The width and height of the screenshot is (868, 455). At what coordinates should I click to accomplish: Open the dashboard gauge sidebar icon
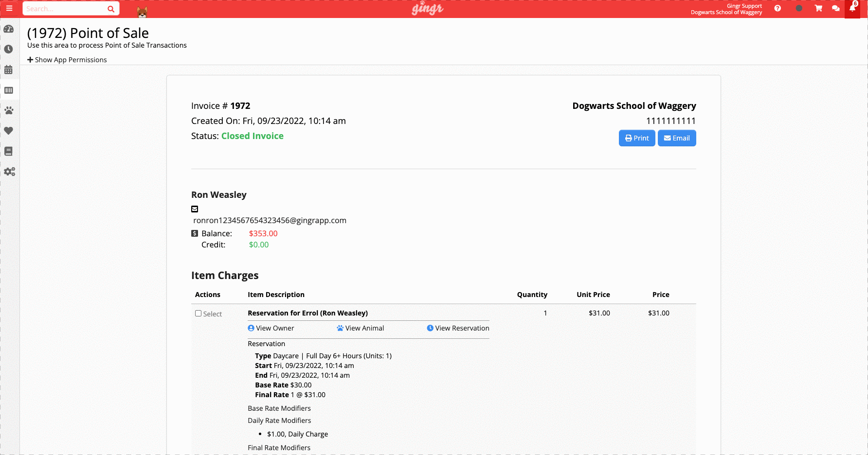coord(9,29)
